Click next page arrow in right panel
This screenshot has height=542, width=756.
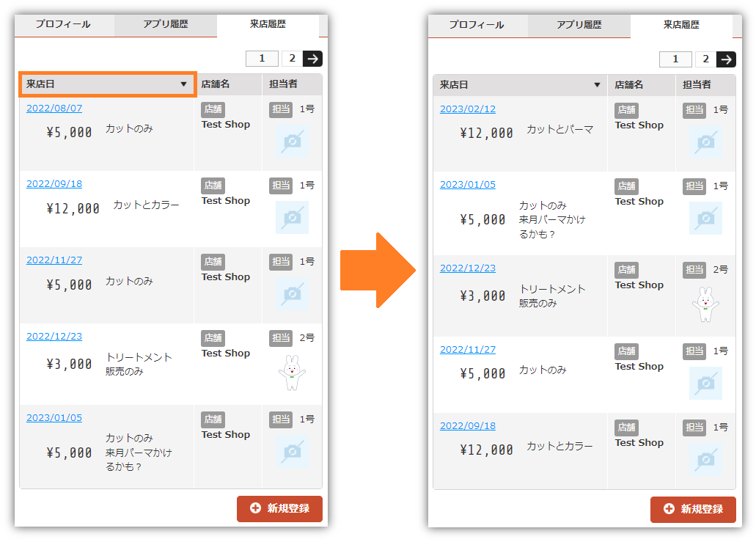coord(726,59)
